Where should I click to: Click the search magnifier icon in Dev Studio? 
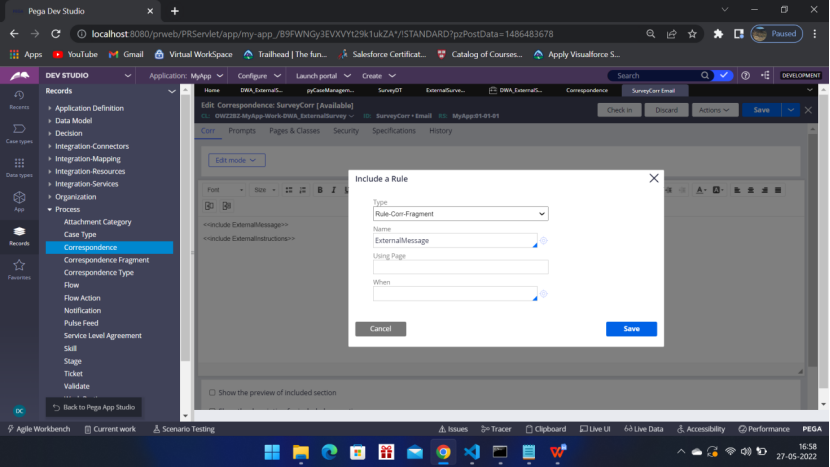[705, 76]
